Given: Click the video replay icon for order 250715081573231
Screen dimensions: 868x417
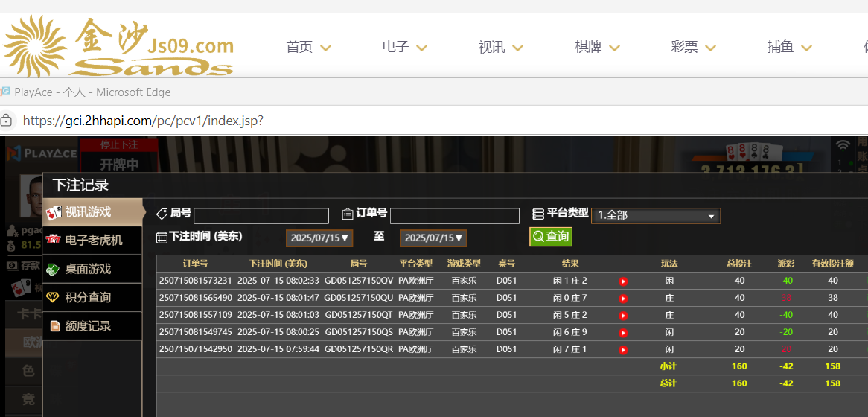Looking at the screenshot, I should click(x=623, y=281).
